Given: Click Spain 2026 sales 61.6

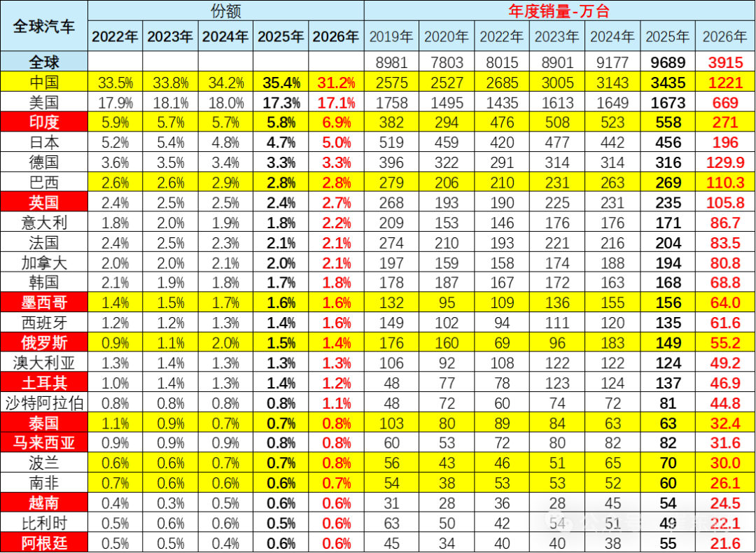Looking at the screenshot, I should (x=725, y=323).
